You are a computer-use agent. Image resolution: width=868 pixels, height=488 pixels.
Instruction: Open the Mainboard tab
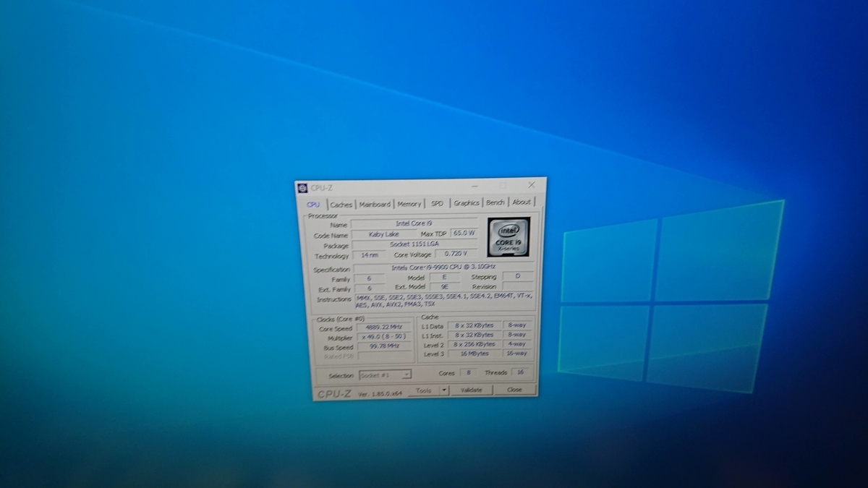(x=375, y=204)
